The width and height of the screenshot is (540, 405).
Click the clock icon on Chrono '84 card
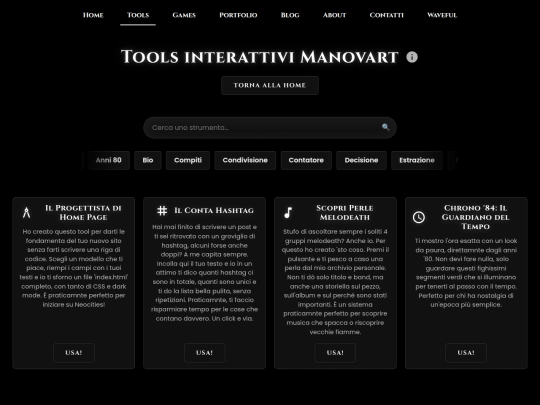[419, 217]
